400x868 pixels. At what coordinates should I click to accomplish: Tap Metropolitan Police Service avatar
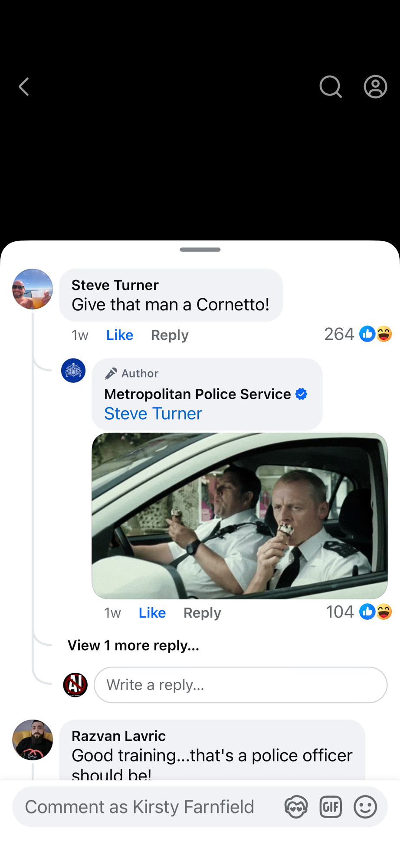click(x=73, y=371)
